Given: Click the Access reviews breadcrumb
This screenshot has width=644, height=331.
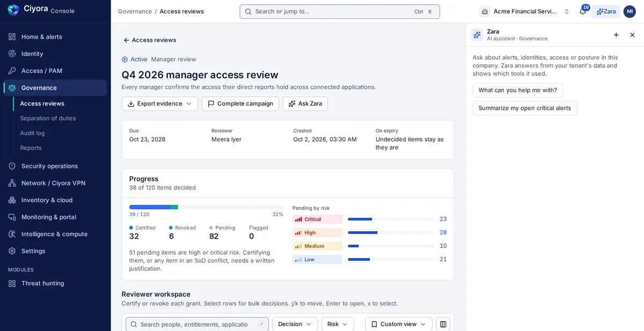Looking at the screenshot, I should 181,11.
